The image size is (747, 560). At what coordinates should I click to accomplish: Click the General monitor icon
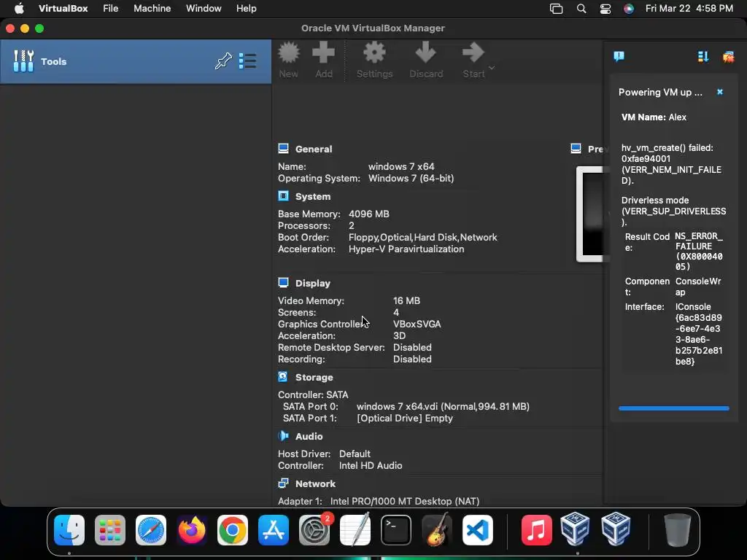[284, 149]
